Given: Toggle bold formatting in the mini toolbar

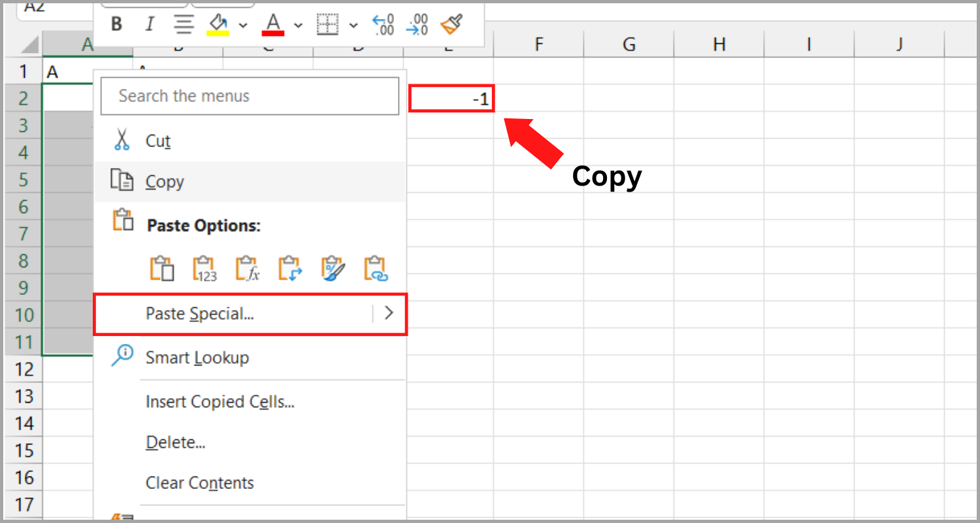Looking at the screenshot, I should tap(116, 23).
